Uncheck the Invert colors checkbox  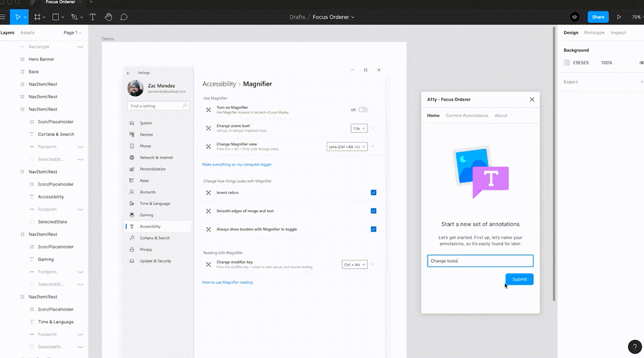pyautogui.click(x=373, y=193)
